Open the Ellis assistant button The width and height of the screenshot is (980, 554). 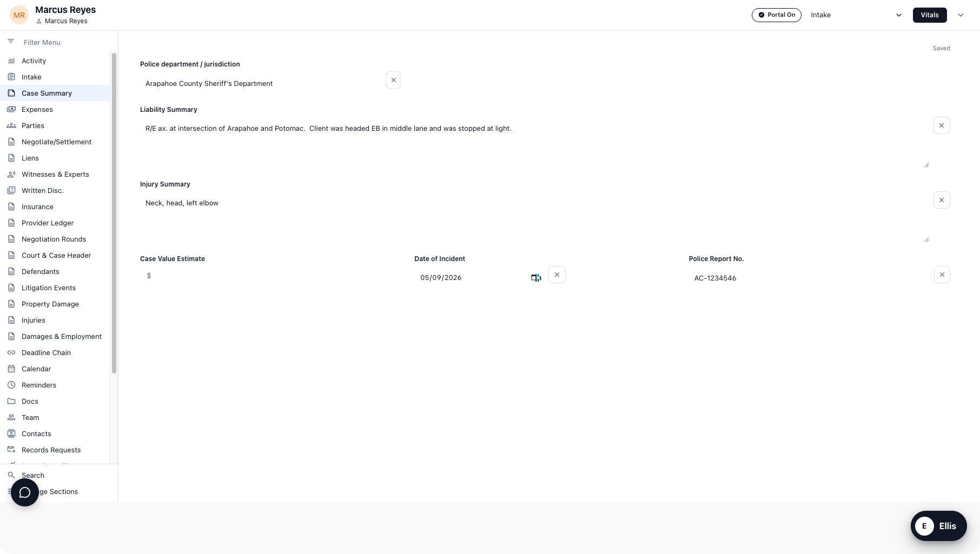pyautogui.click(x=939, y=526)
